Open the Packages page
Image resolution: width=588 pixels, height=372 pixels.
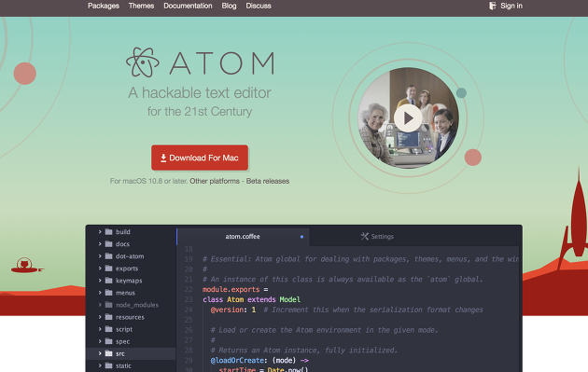(x=103, y=6)
